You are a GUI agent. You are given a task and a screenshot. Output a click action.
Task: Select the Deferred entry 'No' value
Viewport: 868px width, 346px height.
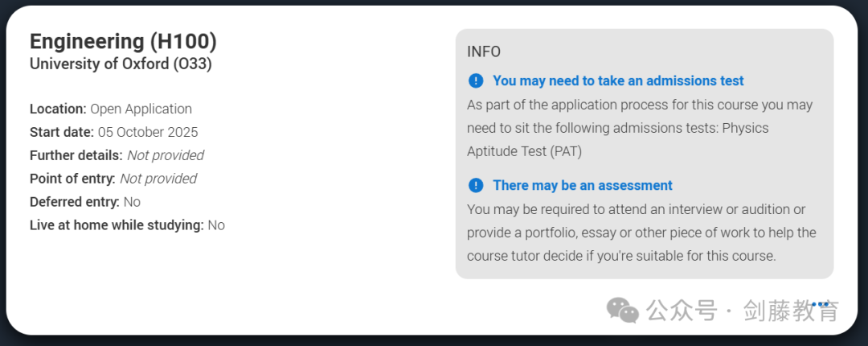click(133, 202)
